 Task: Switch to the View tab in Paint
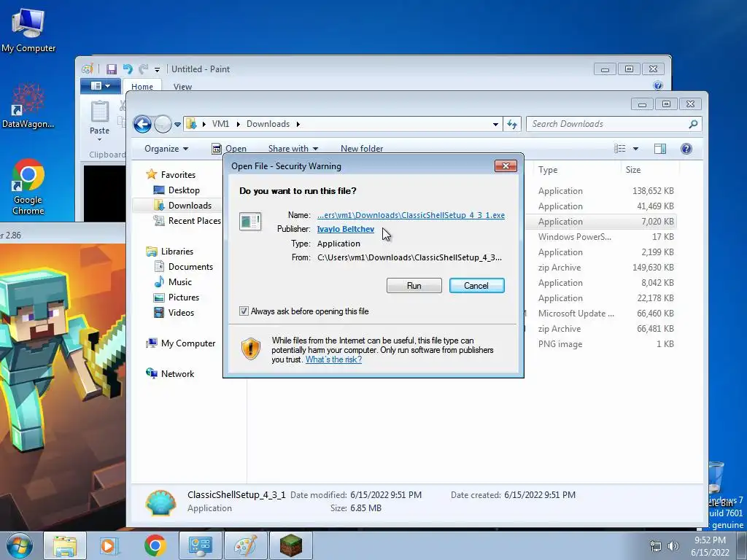[x=182, y=87]
